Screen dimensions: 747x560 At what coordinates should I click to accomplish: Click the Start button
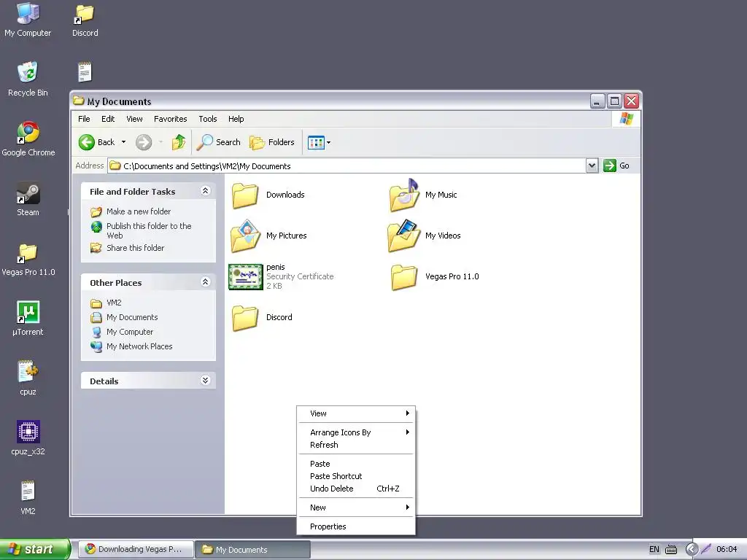(35, 549)
